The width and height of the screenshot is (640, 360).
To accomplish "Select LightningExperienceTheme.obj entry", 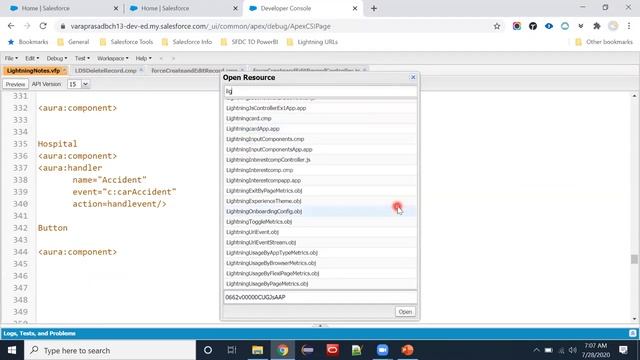I will point(320,201).
